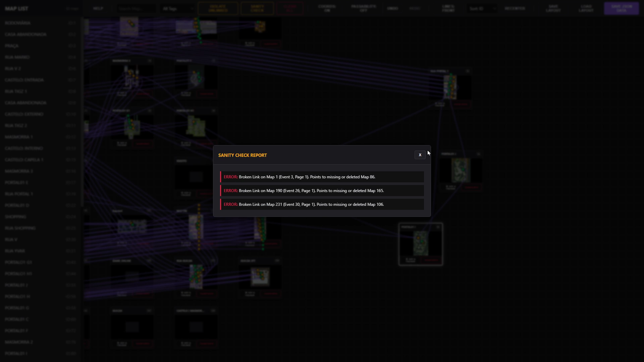Toggle the Passability Off switch
The height and width of the screenshot is (362, 644).
point(363,8)
